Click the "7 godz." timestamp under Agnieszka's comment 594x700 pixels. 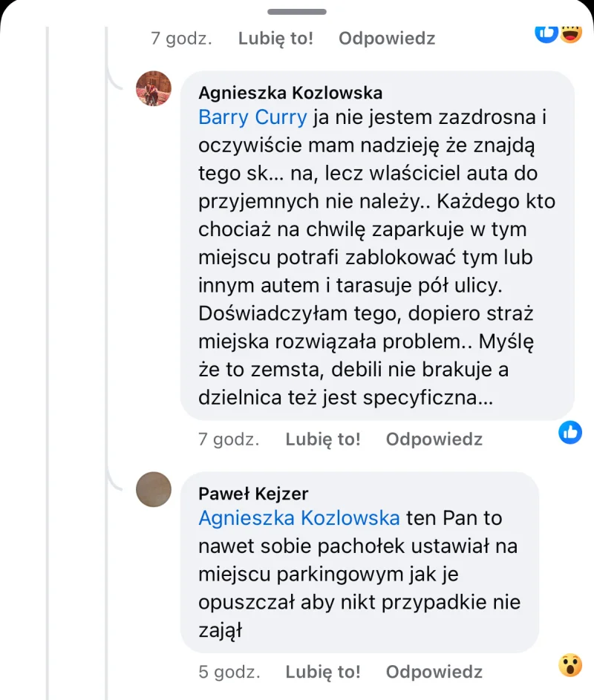pyautogui.click(x=229, y=439)
